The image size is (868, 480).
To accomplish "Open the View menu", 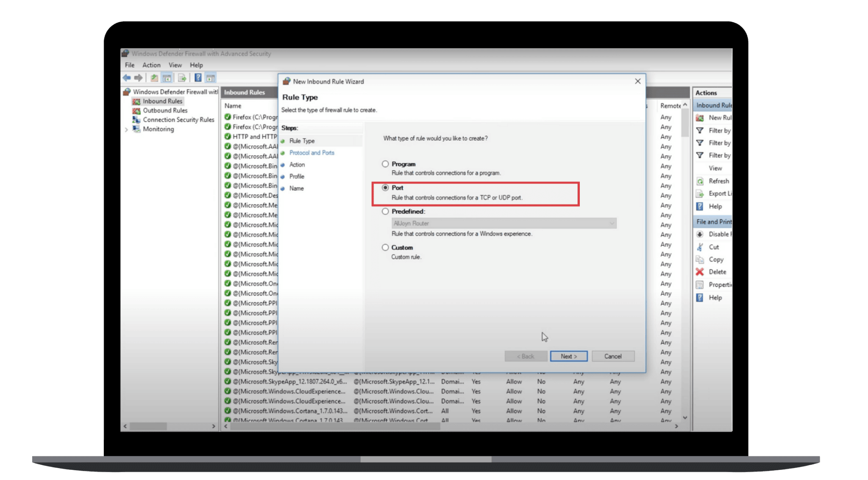I will pyautogui.click(x=175, y=65).
